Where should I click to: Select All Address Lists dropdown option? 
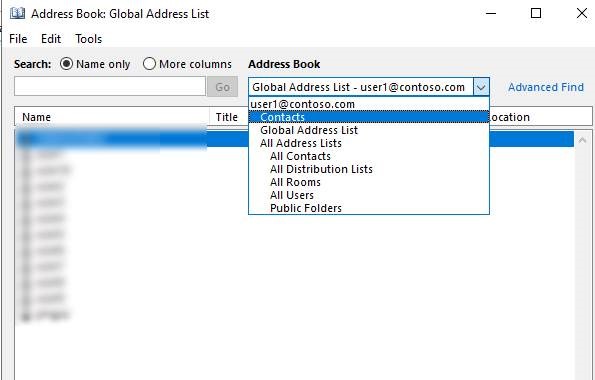click(369, 143)
